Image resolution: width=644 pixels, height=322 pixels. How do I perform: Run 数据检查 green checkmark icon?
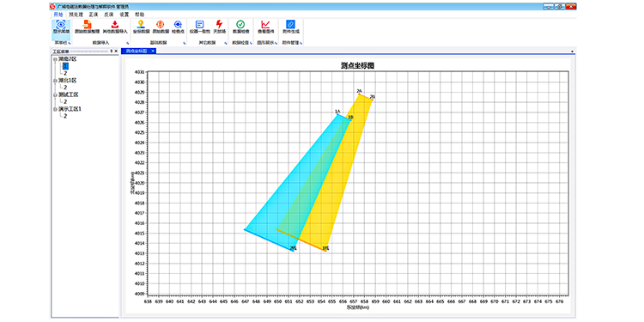(x=240, y=24)
